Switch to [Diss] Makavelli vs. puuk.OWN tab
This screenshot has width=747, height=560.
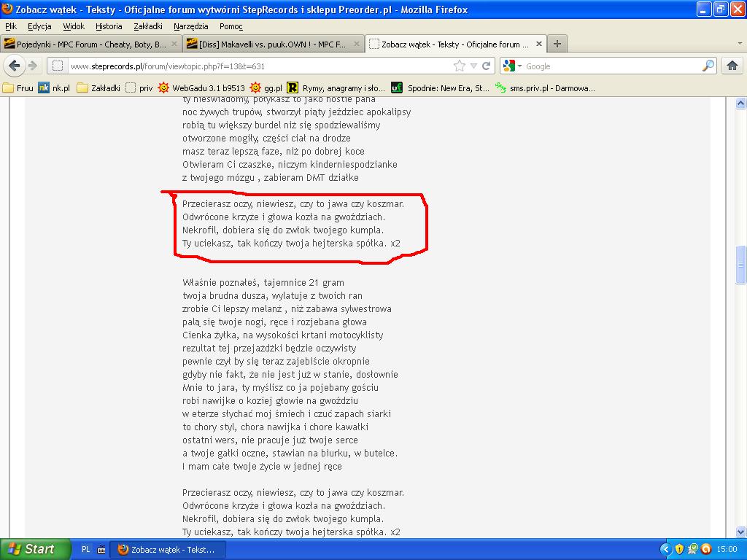click(x=273, y=44)
